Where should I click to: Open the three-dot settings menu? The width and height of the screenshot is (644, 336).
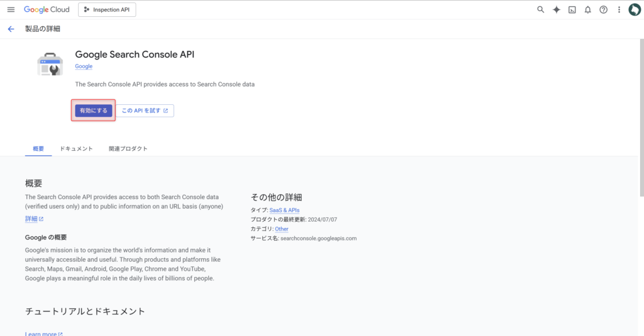[619, 9]
